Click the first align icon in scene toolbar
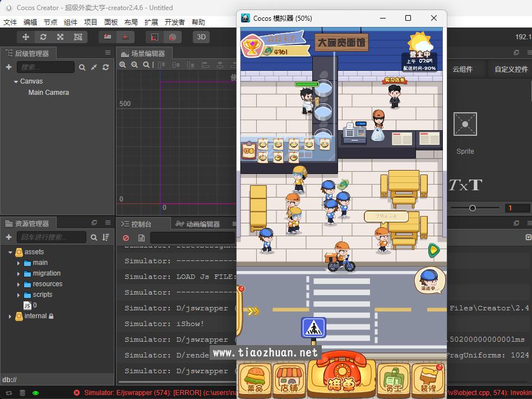This screenshot has width=532, height=399. (161, 65)
